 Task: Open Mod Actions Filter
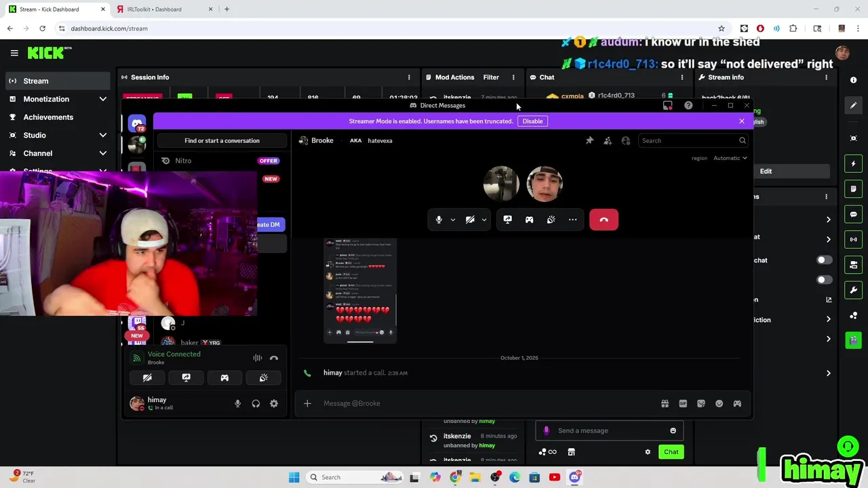coord(491,77)
